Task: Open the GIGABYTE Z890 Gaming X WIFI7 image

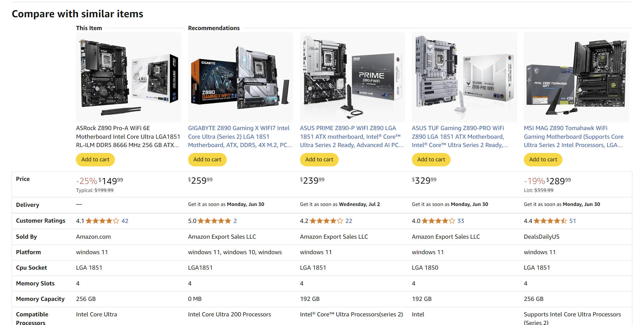Action: click(240, 77)
